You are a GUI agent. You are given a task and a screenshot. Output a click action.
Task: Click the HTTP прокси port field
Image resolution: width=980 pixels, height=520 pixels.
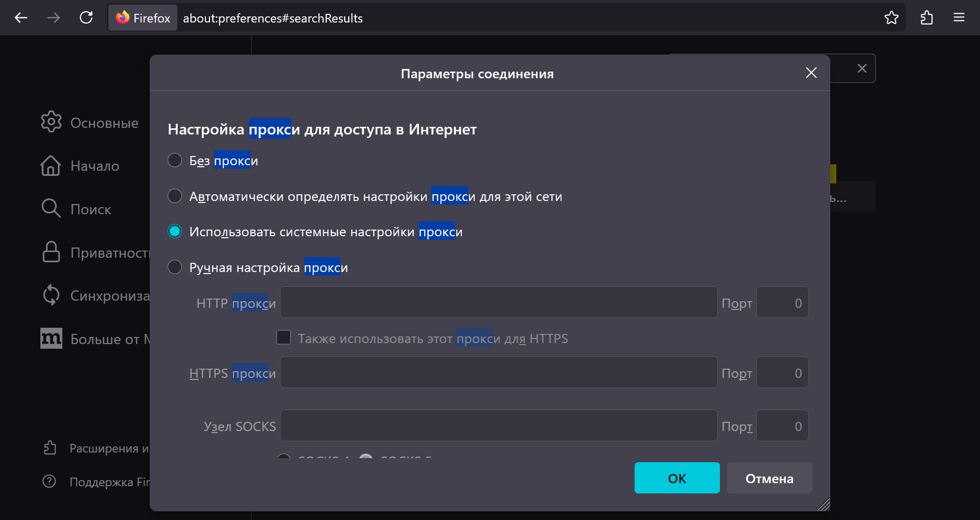(782, 303)
